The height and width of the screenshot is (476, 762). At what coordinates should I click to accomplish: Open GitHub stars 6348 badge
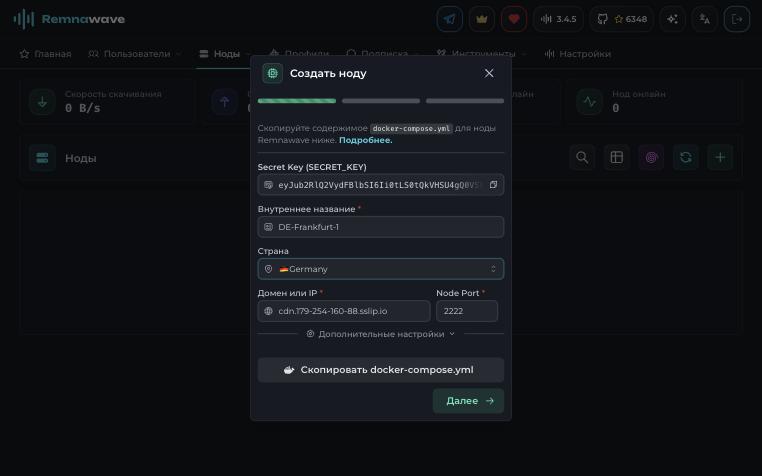[622, 19]
